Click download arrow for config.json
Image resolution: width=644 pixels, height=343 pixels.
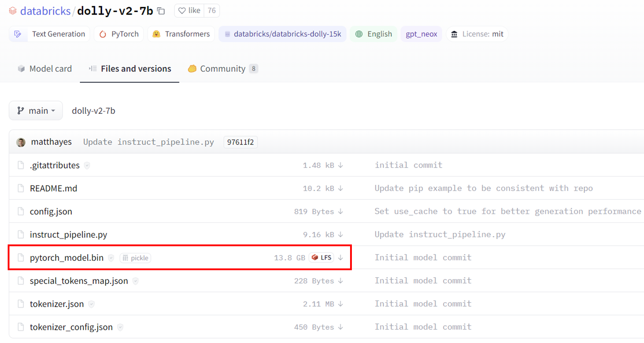(341, 212)
